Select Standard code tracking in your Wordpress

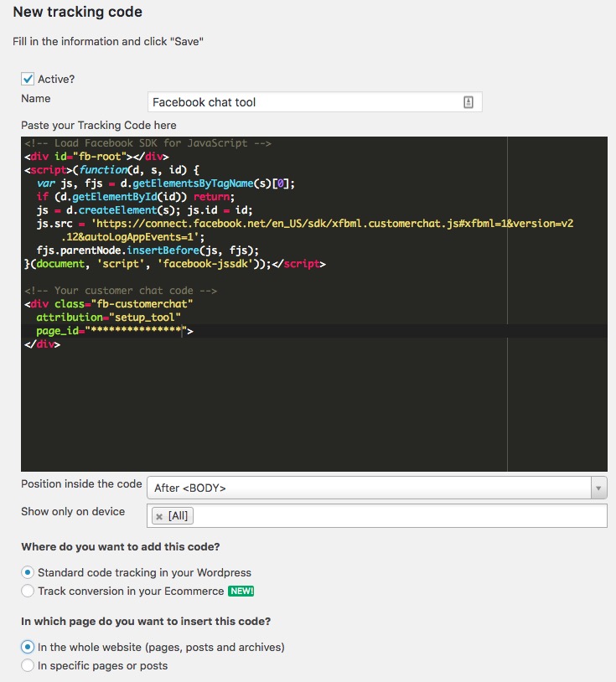coord(28,572)
